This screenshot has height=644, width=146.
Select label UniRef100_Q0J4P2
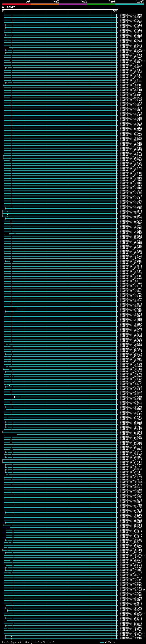131,95
